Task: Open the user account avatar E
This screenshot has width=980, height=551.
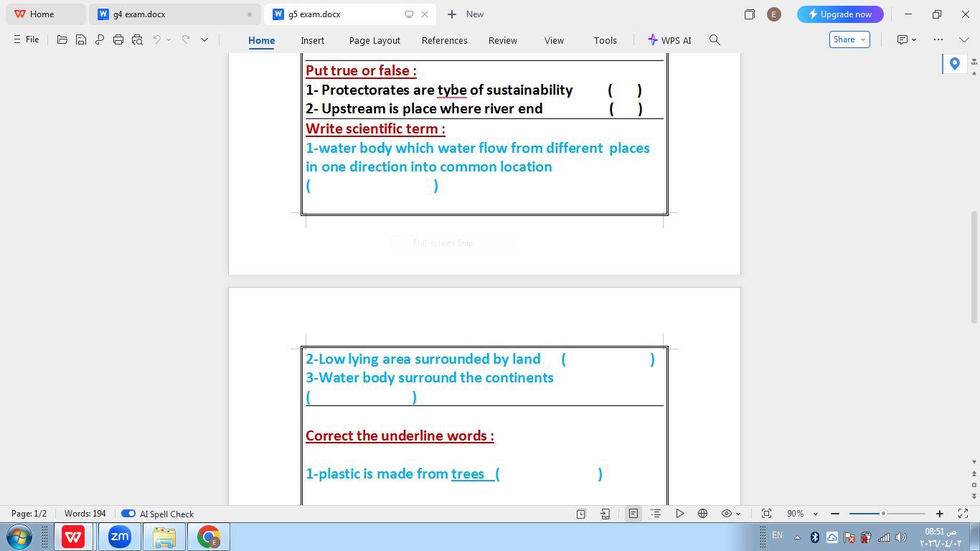Action: (773, 14)
